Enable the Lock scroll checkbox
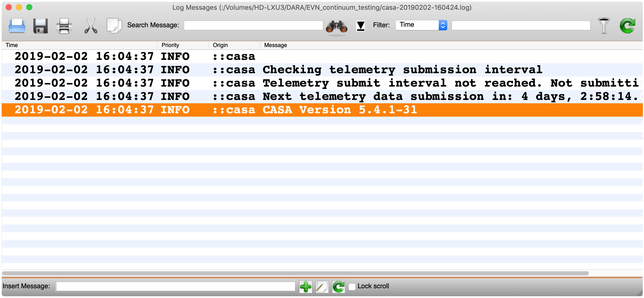 [352, 286]
